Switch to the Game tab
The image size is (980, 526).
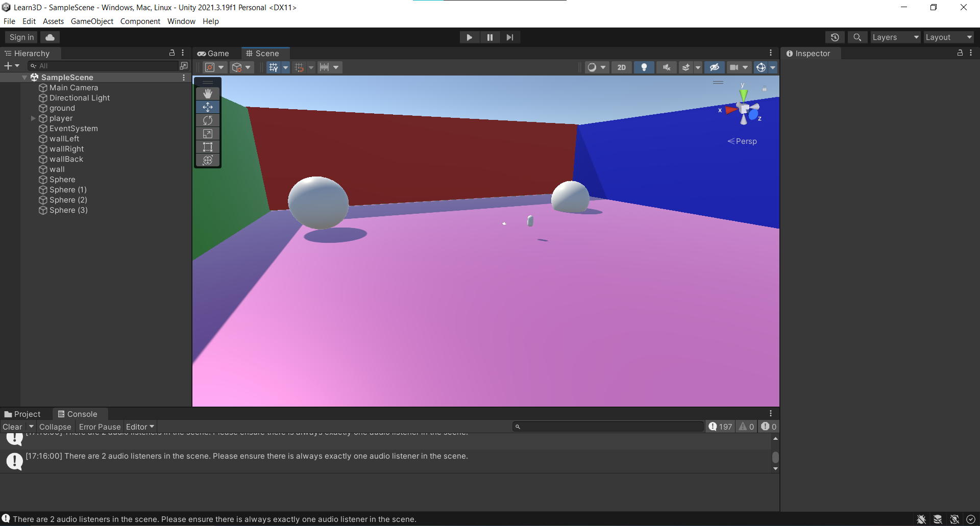[214, 53]
